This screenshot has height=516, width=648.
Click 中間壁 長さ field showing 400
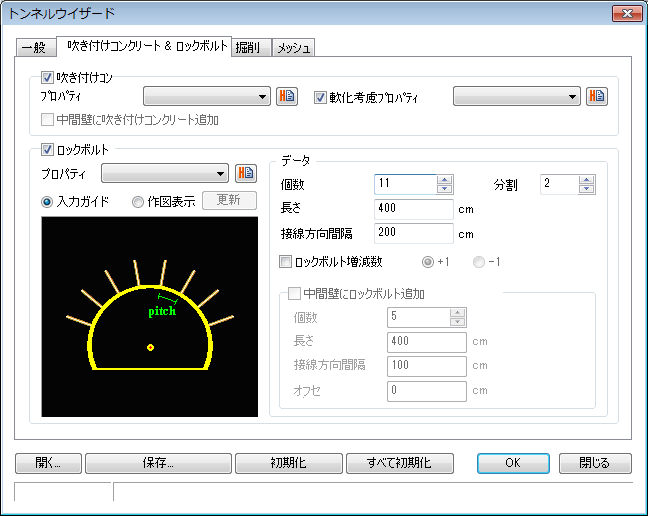pos(427,342)
